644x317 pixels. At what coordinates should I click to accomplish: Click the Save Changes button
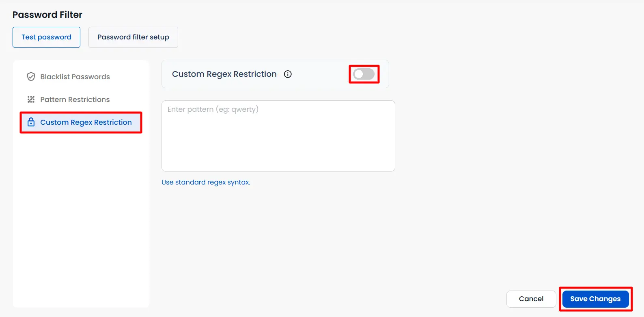(595, 299)
